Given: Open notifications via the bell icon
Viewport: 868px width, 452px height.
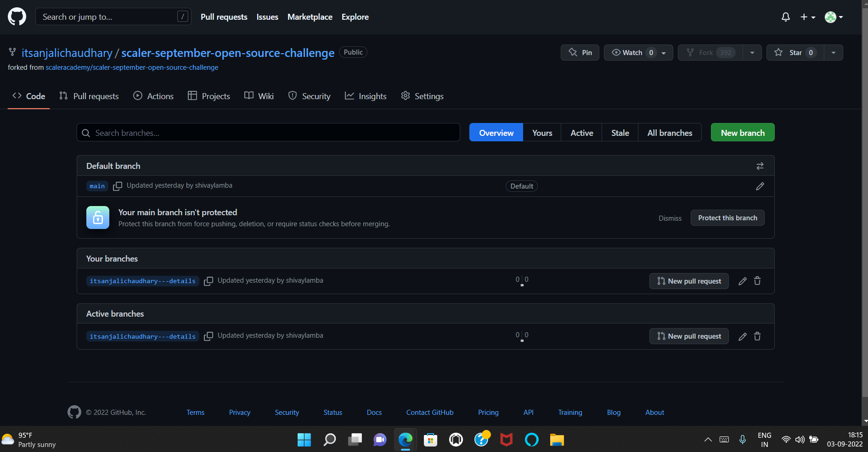Looking at the screenshot, I should [x=785, y=17].
